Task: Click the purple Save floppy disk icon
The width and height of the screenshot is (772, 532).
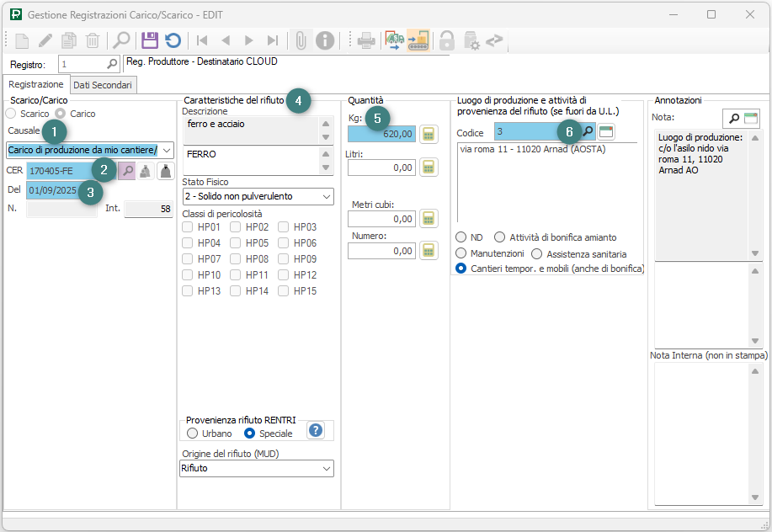Action: click(x=150, y=40)
